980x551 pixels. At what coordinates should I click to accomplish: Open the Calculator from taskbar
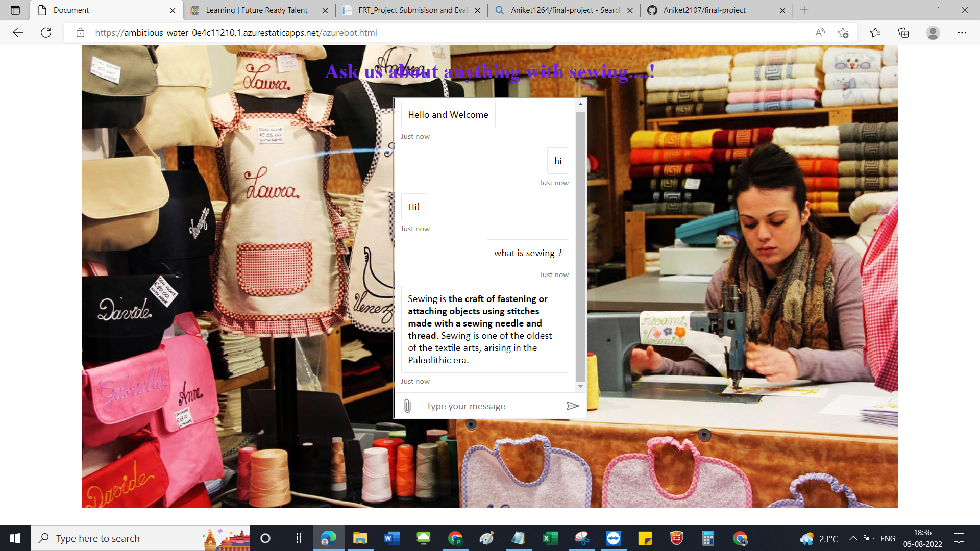(708, 538)
